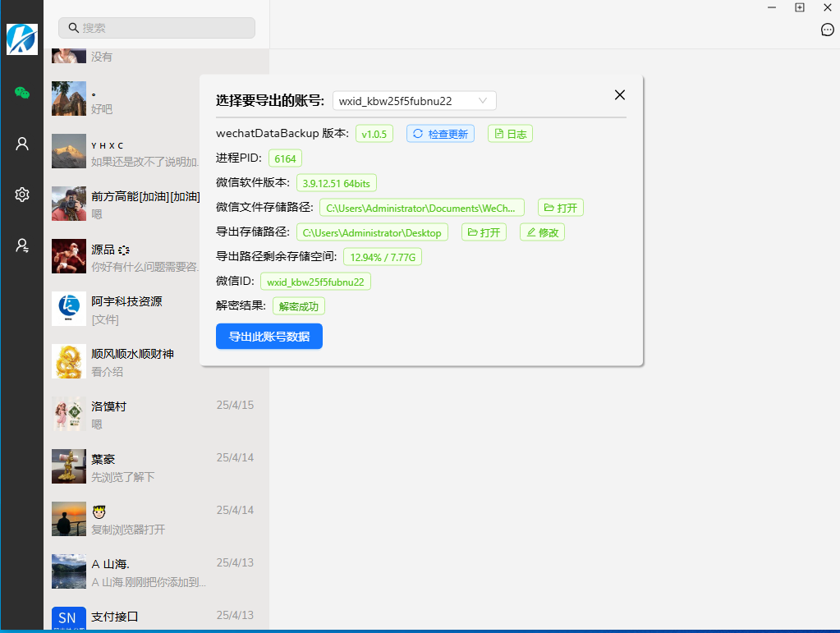Open the 日志 log button
Screen dimensions: 840x633
point(510,134)
